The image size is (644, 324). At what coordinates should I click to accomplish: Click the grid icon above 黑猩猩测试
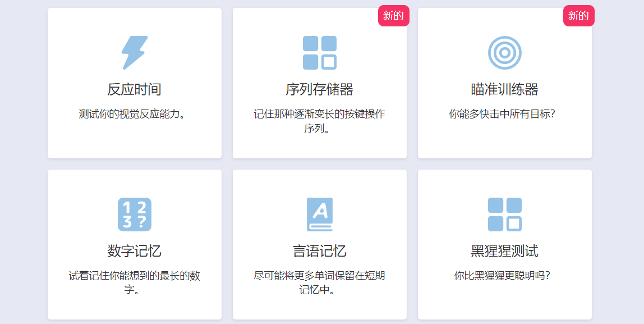click(x=504, y=215)
